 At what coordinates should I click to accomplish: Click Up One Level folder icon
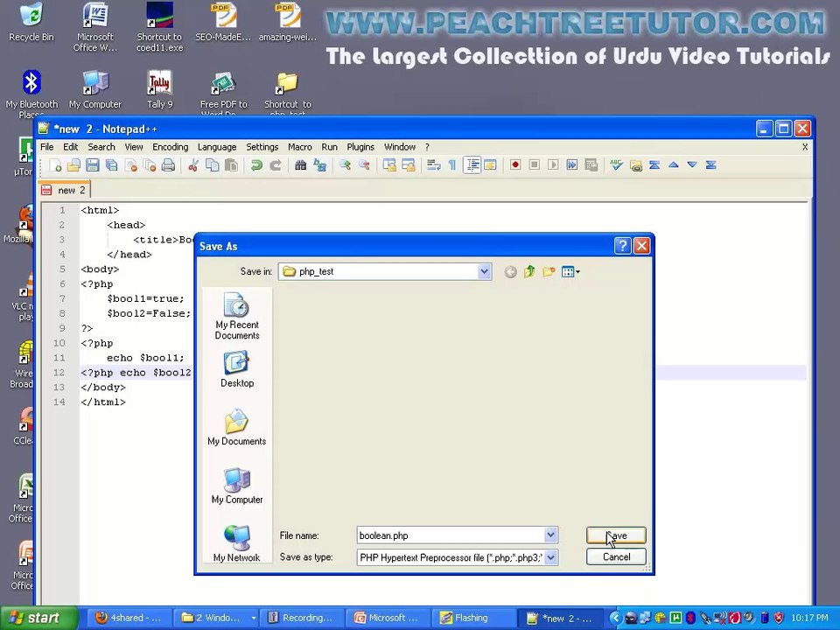pos(529,271)
